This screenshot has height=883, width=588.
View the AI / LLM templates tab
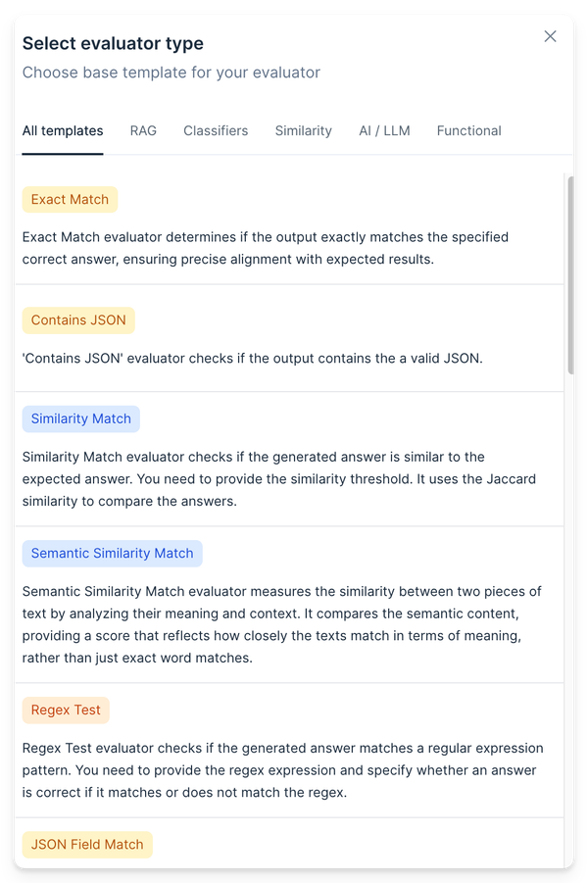click(384, 130)
